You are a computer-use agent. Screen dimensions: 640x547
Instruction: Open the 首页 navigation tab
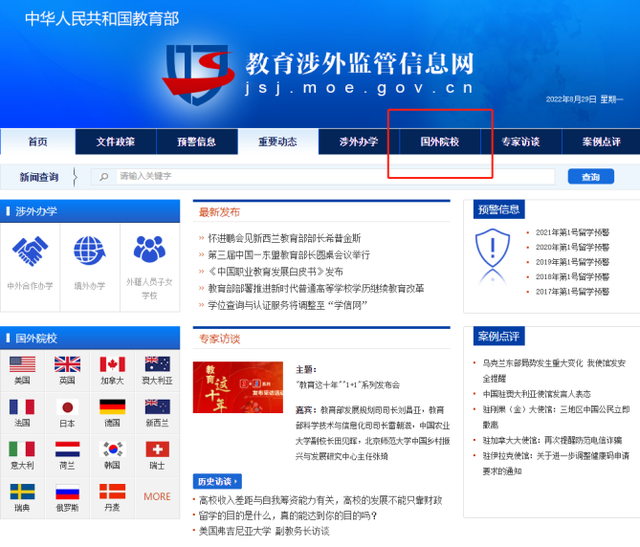click(38, 142)
